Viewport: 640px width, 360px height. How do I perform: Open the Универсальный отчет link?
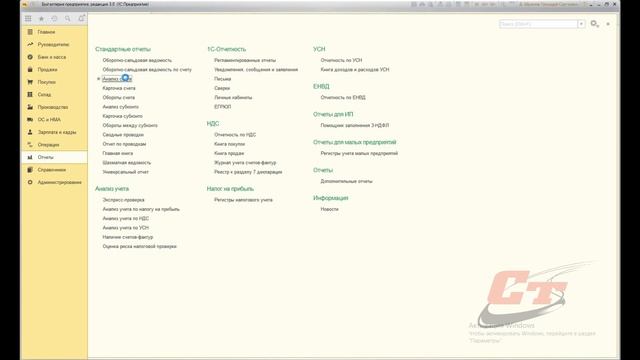click(x=125, y=172)
